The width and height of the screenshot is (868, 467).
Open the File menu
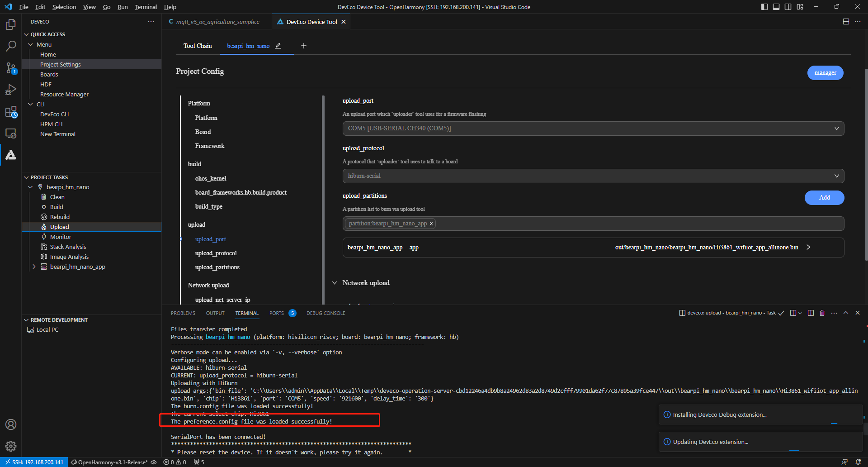(24, 7)
